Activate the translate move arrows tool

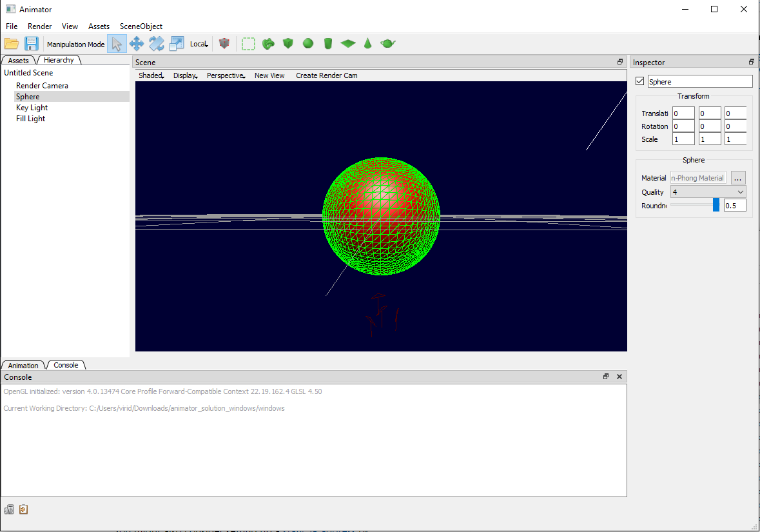pos(136,44)
